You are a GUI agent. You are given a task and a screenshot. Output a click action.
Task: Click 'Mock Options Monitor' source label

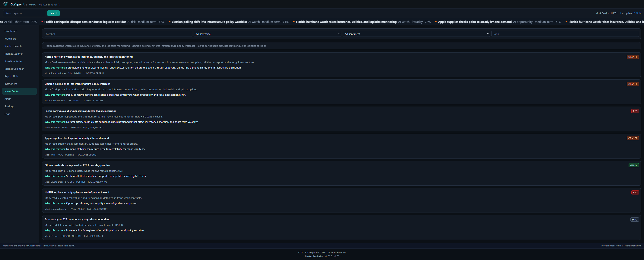[56, 209]
